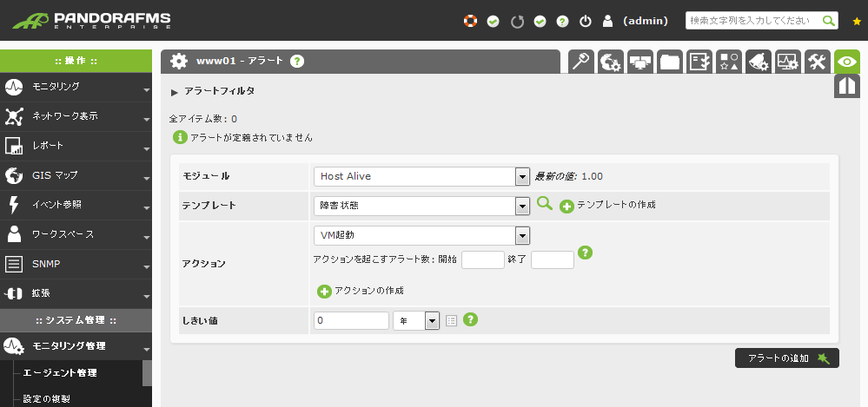Click the (admin) user link

(x=646, y=21)
